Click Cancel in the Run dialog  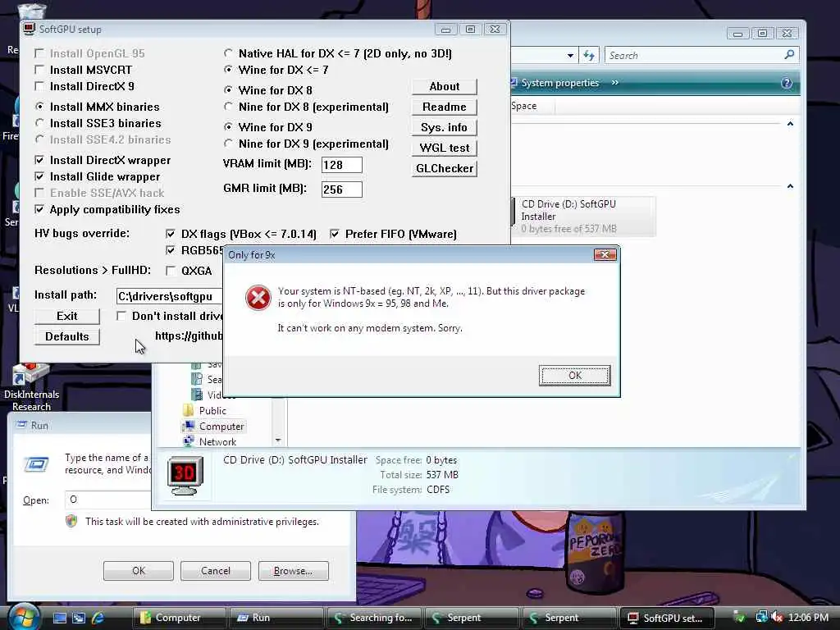(x=216, y=571)
